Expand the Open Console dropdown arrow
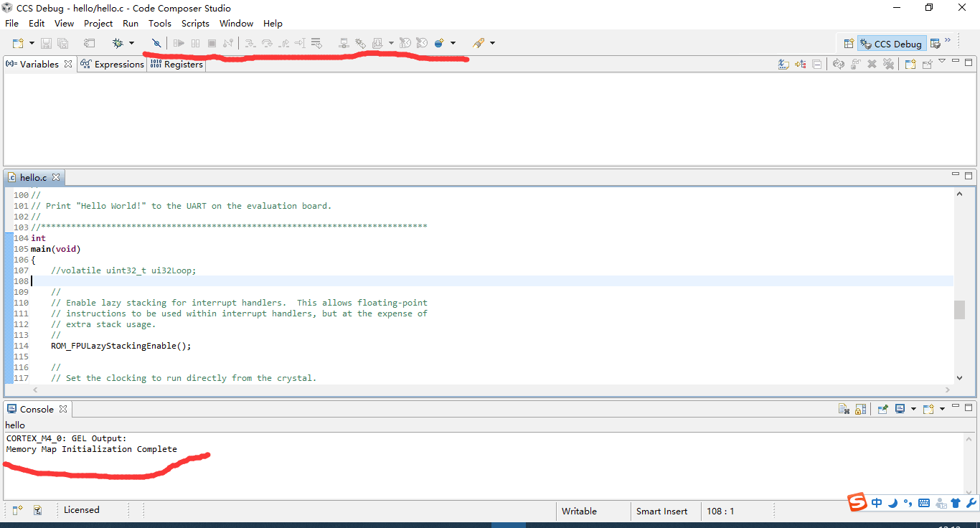 point(942,409)
